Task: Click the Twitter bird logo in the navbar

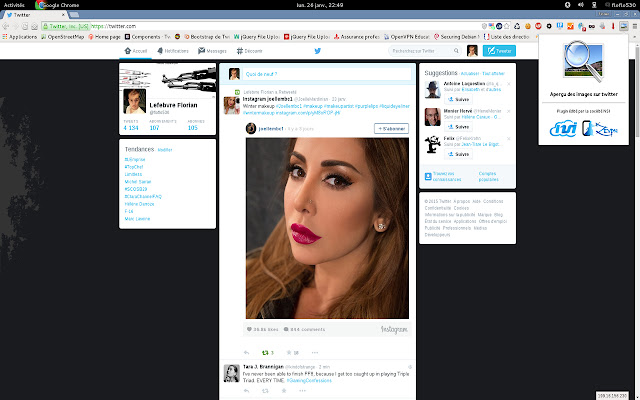Action: pos(318,51)
